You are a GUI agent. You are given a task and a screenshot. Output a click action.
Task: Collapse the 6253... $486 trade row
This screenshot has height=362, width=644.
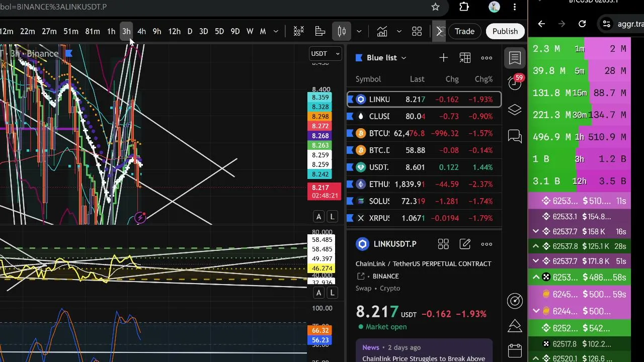point(536,277)
